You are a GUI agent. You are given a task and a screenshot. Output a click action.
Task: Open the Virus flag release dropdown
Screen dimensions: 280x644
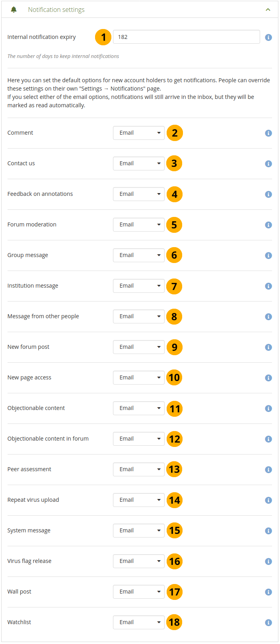(138, 561)
